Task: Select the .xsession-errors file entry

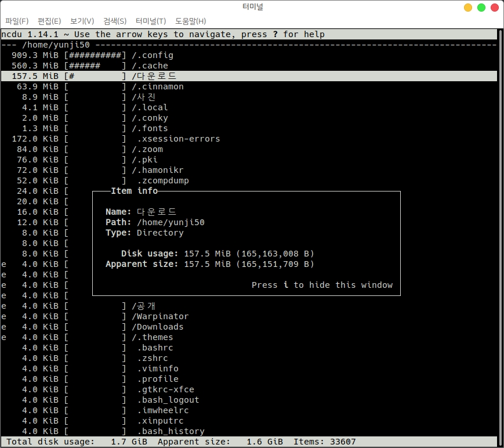Action: [179, 139]
